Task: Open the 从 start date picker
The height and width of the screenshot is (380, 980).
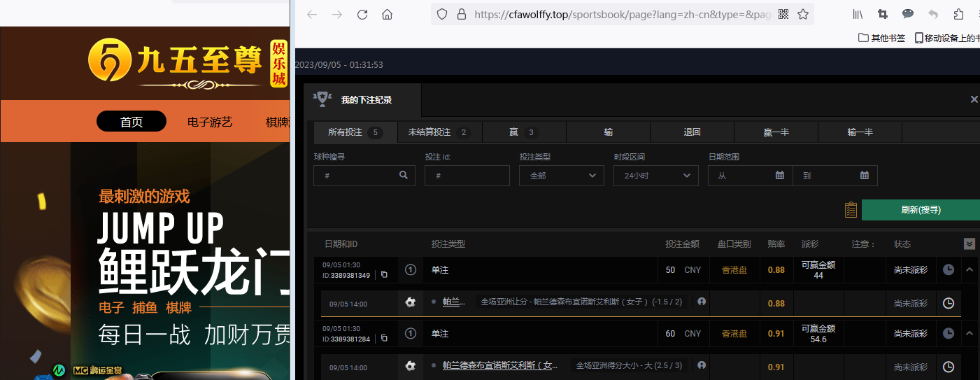Action: (x=750, y=176)
